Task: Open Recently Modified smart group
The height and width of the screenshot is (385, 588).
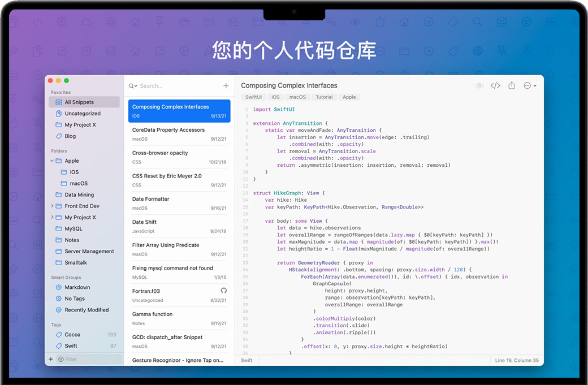Action: click(x=84, y=310)
